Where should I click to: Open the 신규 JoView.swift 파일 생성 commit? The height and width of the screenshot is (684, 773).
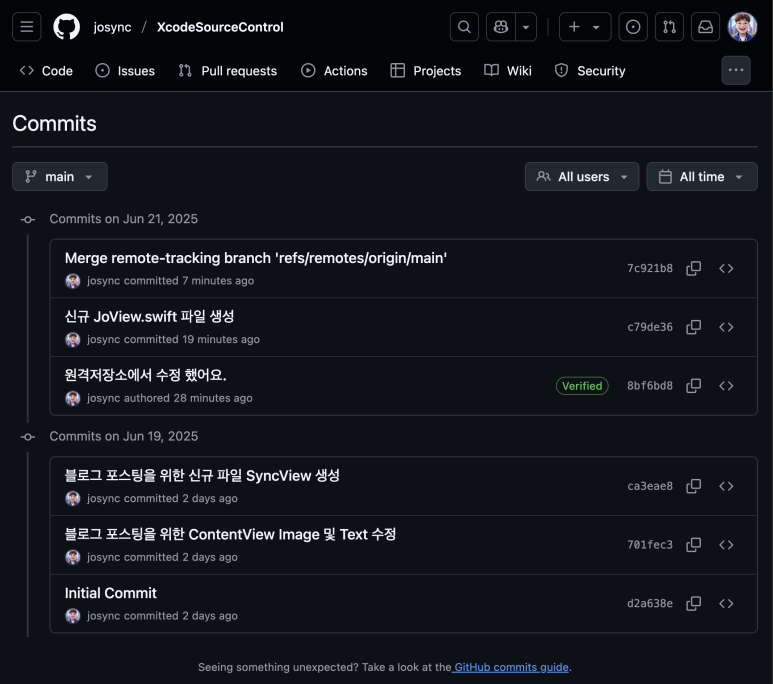click(x=149, y=317)
